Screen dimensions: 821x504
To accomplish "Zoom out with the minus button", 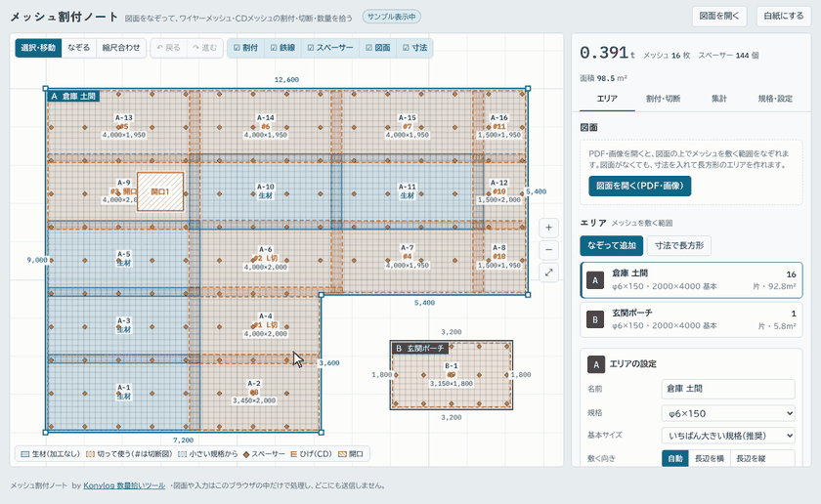I will point(548,250).
